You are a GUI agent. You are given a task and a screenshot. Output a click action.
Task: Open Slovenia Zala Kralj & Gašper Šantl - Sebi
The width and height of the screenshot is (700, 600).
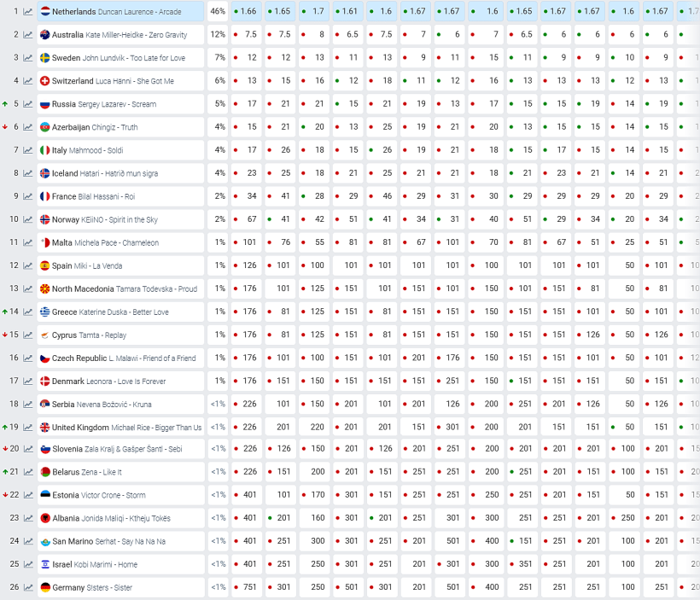point(120,449)
